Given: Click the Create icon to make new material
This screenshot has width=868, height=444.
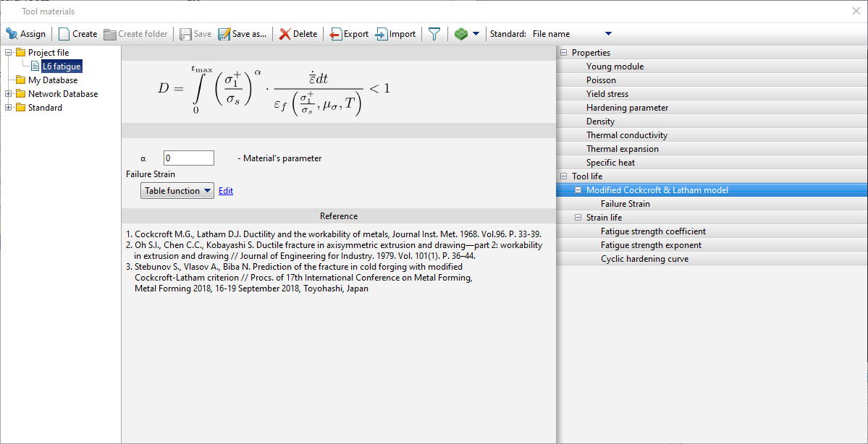Looking at the screenshot, I should (x=77, y=33).
